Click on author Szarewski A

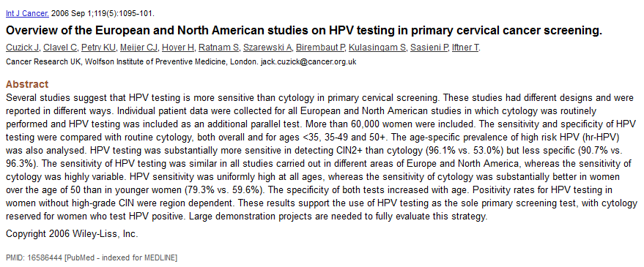pyautogui.click(x=267, y=48)
